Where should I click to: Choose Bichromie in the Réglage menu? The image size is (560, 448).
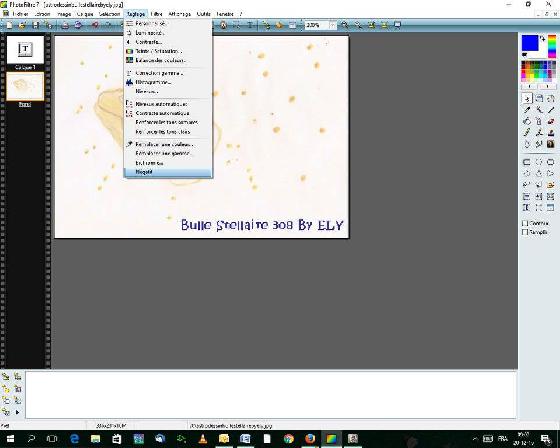tap(168, 163)
